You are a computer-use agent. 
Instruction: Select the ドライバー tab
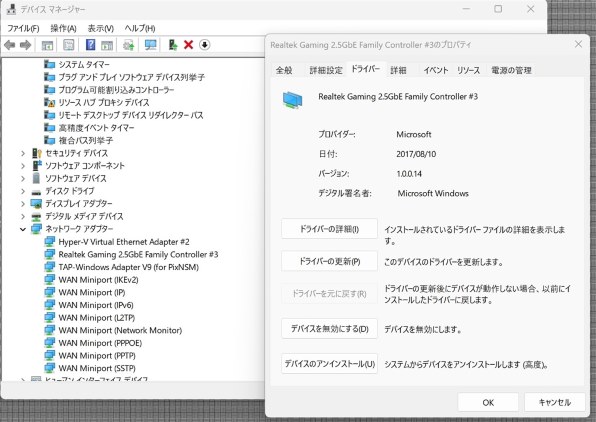click(365, 69)
